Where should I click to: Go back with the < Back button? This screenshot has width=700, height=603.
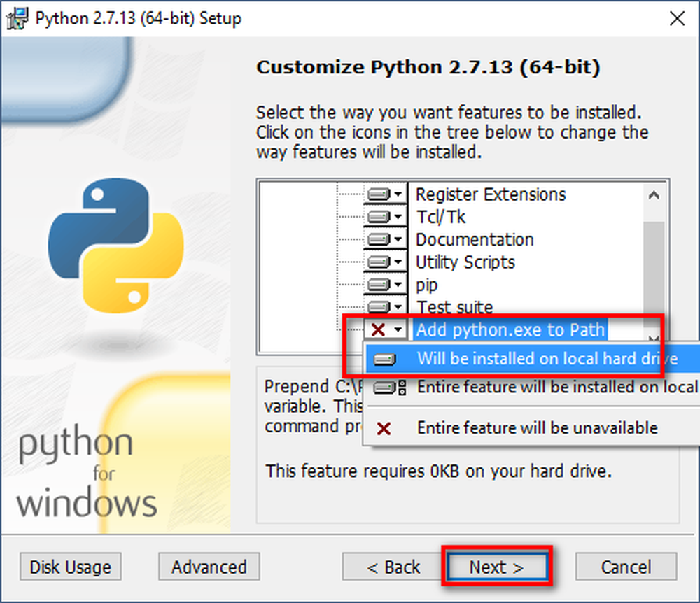tap(393, 567)
